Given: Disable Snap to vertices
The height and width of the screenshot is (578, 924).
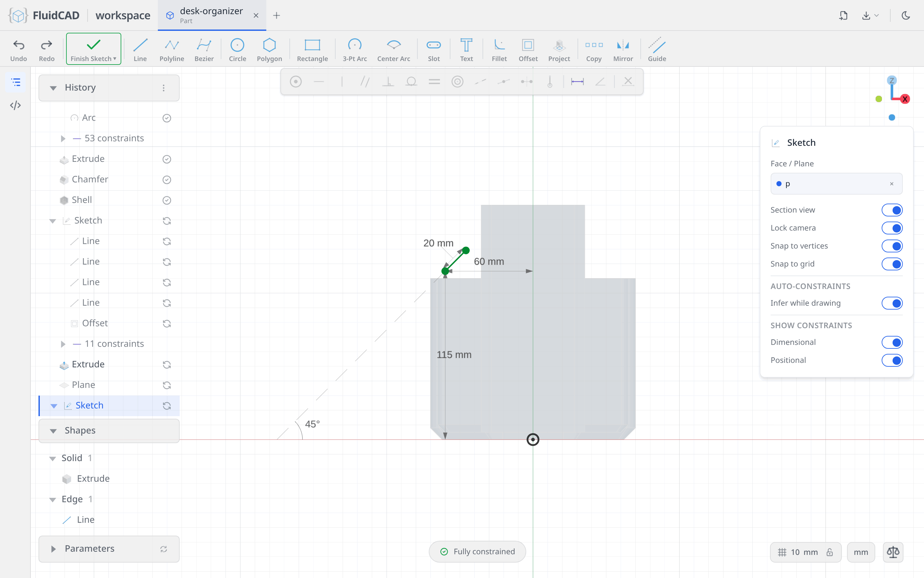Looking at the screenshot, I should coord(892,246).
